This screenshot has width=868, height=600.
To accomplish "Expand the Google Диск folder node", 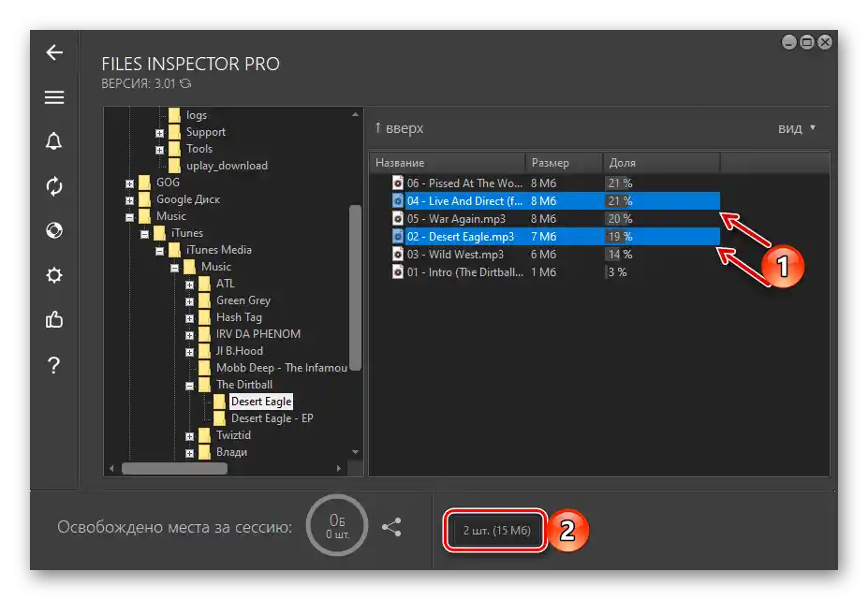I will point(129,199).
